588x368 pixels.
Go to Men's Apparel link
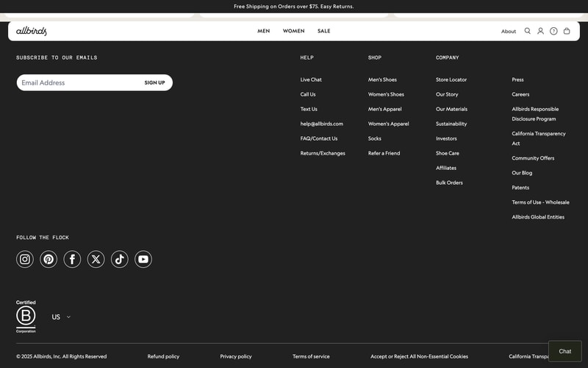click(384, 109)
